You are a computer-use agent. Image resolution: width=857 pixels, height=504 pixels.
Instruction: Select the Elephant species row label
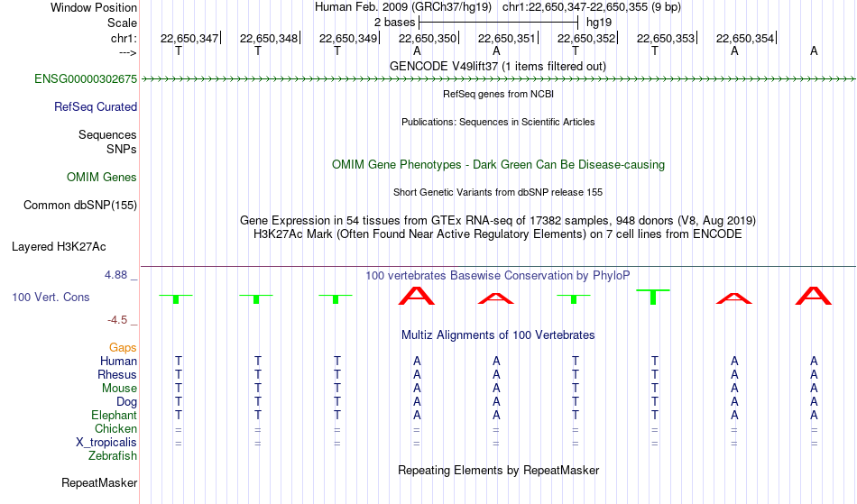pos(115,416)
